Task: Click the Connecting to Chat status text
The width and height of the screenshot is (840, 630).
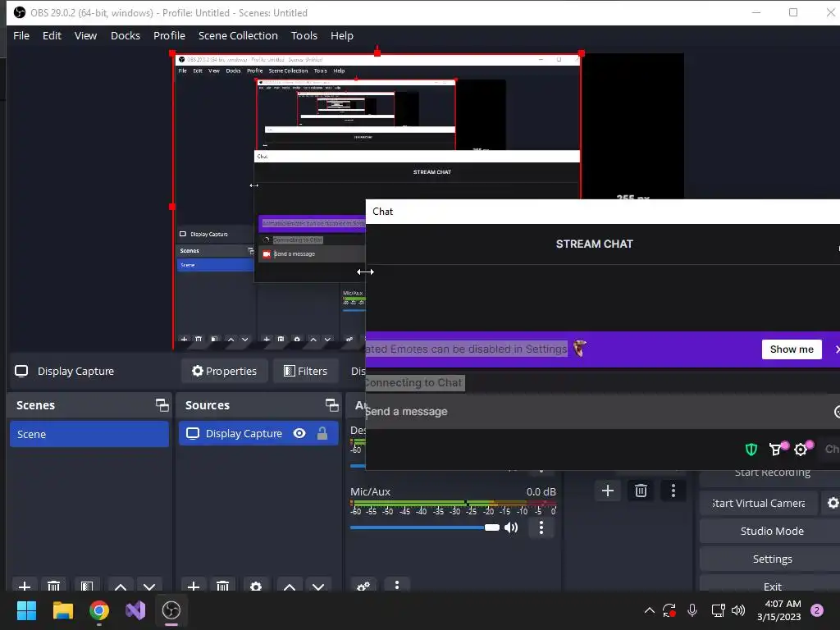Action: pos(413,382)
